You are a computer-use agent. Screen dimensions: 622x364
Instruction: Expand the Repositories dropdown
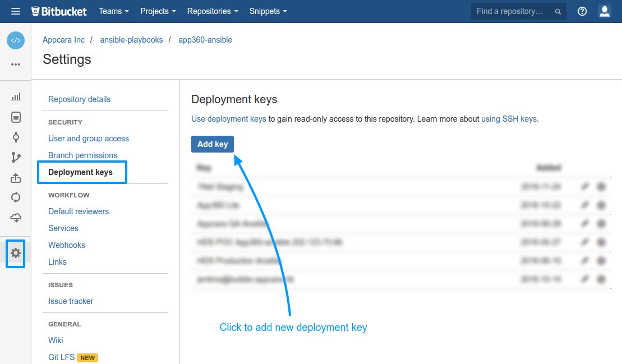click(213, 11)
